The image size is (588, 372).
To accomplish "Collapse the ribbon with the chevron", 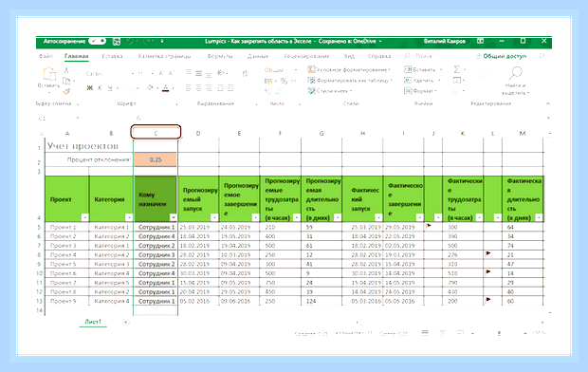I will click(x=548, y=103).
